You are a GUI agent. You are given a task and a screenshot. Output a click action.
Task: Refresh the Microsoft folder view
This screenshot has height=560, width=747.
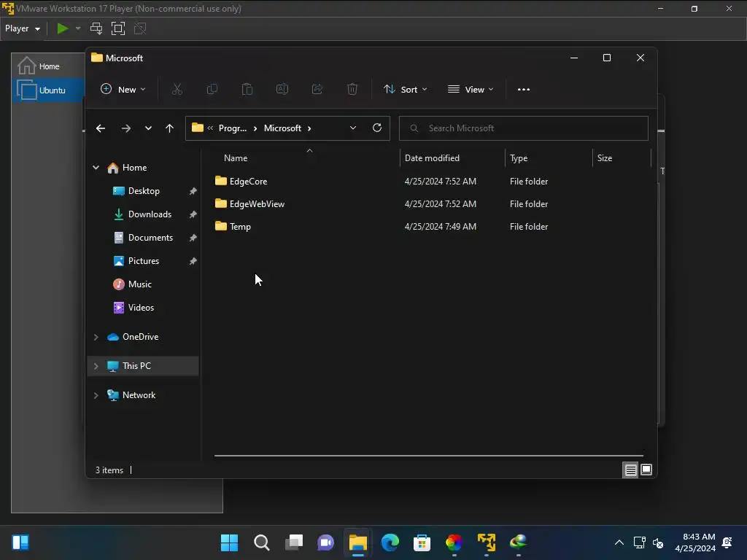(x=377, y=128)
